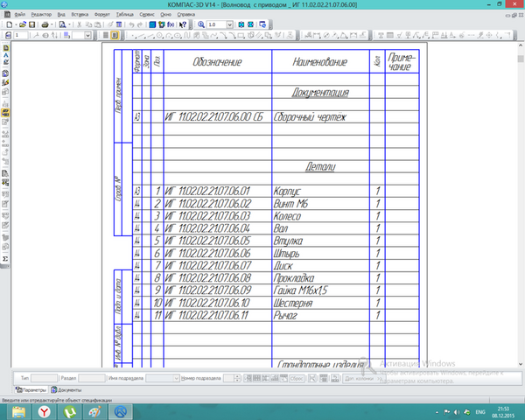Image resolution: width=525 pixels, height=420 pixels.
Task: Click the highlighted yellow icon in left sidebar
Action: (5, 113)
